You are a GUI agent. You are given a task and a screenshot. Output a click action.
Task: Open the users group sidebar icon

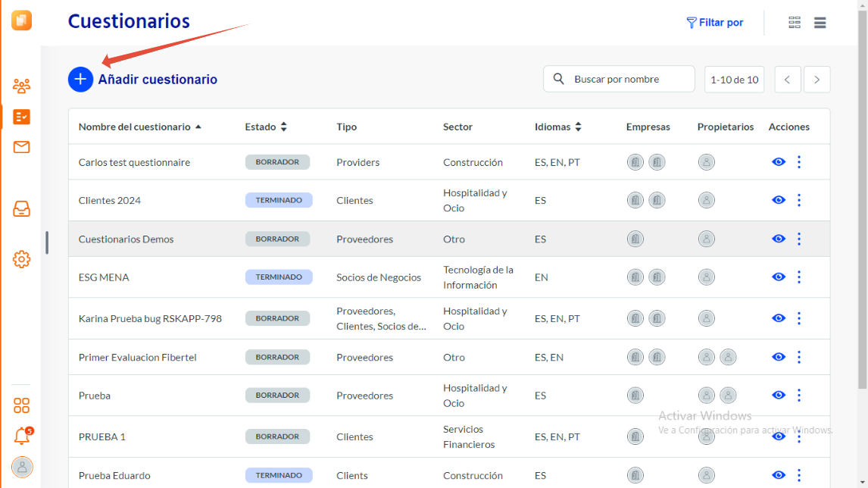(x=22, y=86)
